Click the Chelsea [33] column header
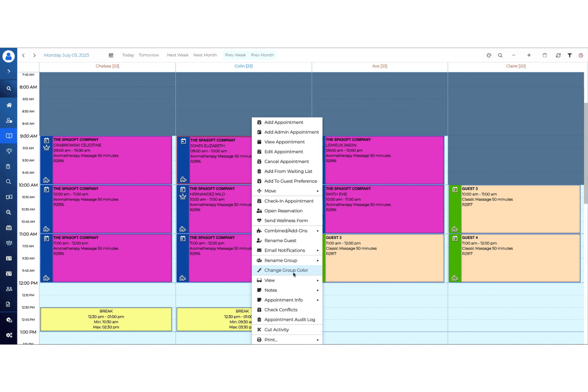The width and height of the screenshot is (588, 392). pos(107,66)
